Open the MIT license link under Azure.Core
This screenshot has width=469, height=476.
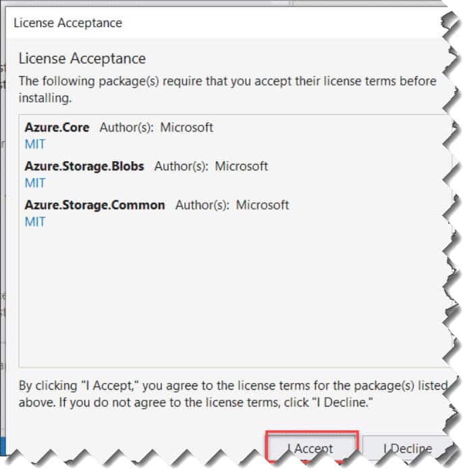[x=35, y=144]
